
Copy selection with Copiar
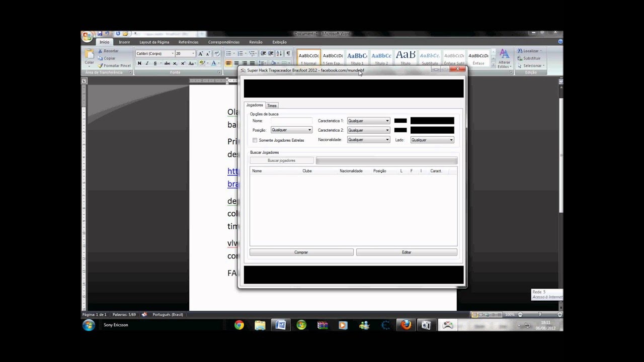(107, 58)
